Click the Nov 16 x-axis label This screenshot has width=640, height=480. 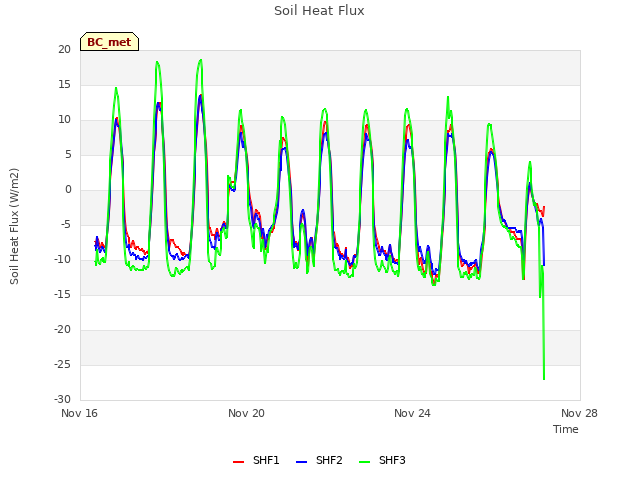click(x=80, y=413)
